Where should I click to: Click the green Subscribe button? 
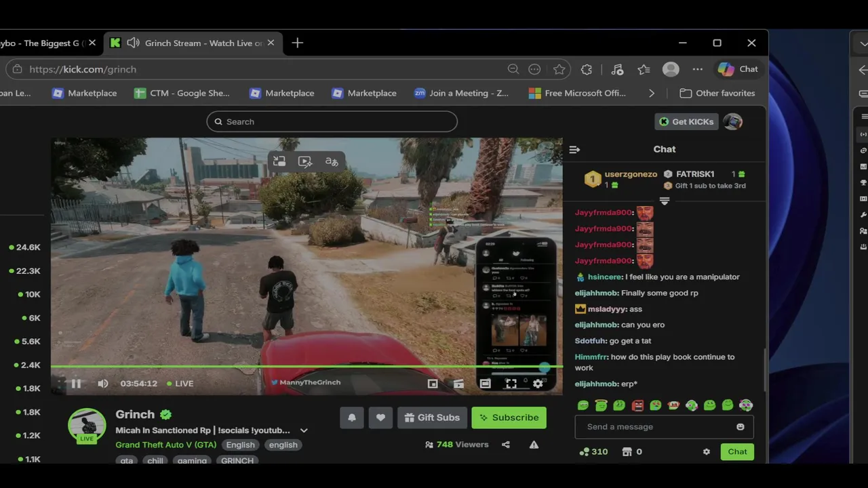click(x=509, y=418)
